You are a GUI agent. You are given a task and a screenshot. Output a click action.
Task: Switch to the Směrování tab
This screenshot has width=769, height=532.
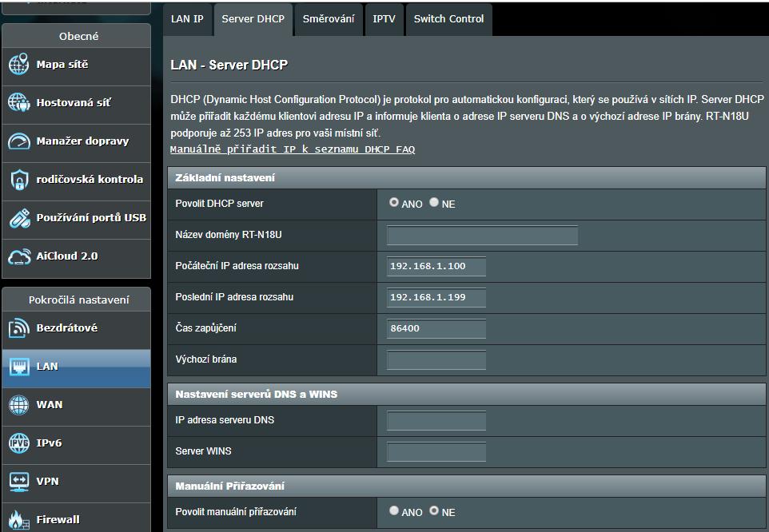point(328,19)
